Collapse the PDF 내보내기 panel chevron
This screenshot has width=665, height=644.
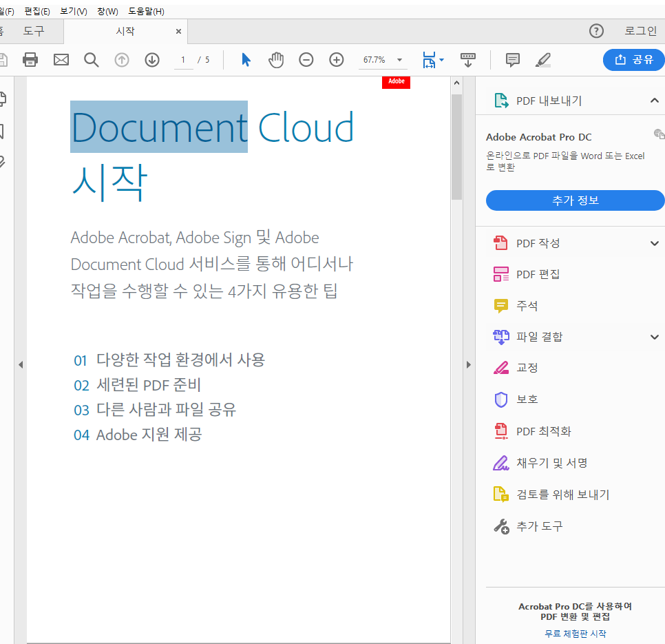pyautogui.click(x=655, y=101)
